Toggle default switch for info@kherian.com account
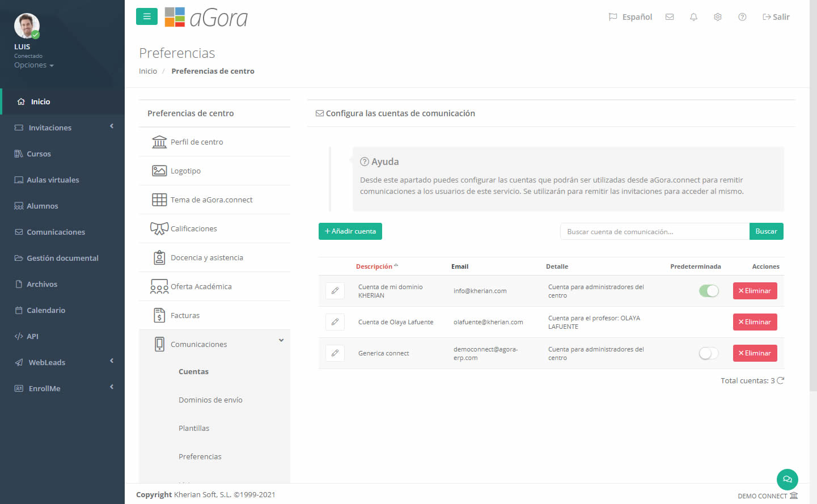 click(709, 291)
